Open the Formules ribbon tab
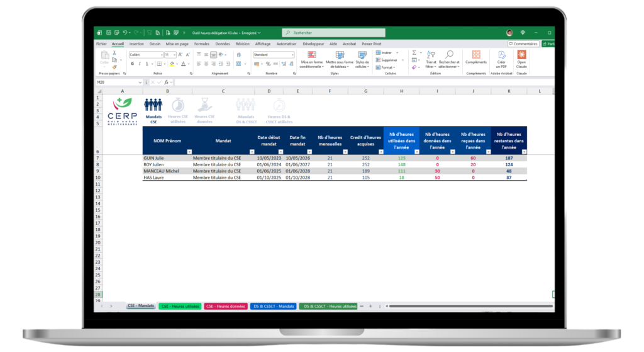 pyautogui.click(x=202, y=44)
